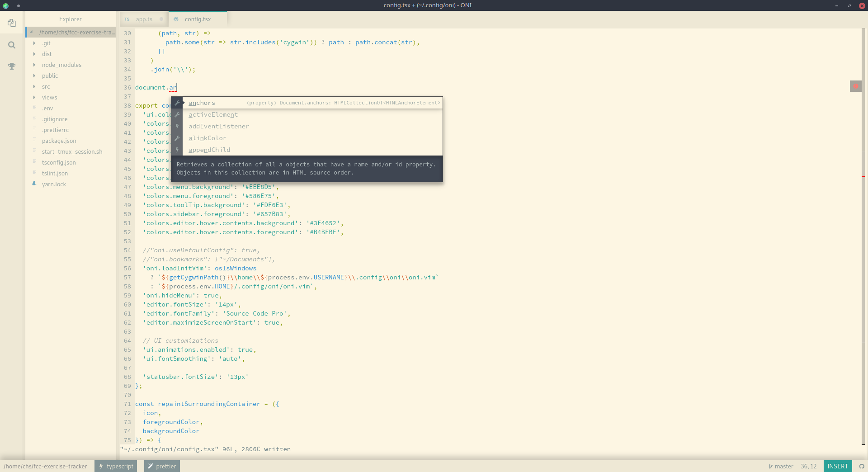Image resolution: width=868 pixels, height=472 pixels.
Task: Click the editor vertical scrollbar
Action: (863, 236)
